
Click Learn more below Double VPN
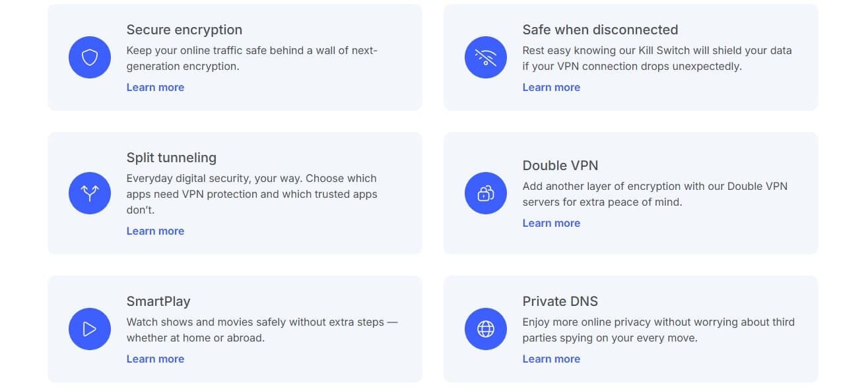coord(551,223)
